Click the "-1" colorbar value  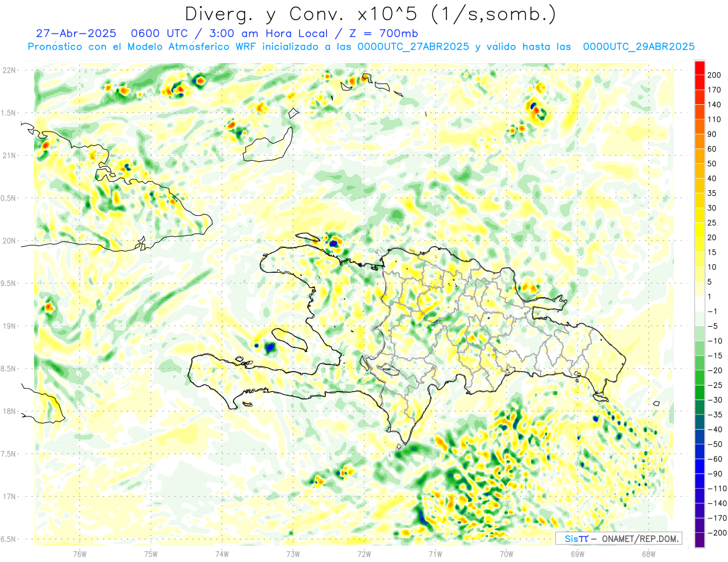coord(713,312)
